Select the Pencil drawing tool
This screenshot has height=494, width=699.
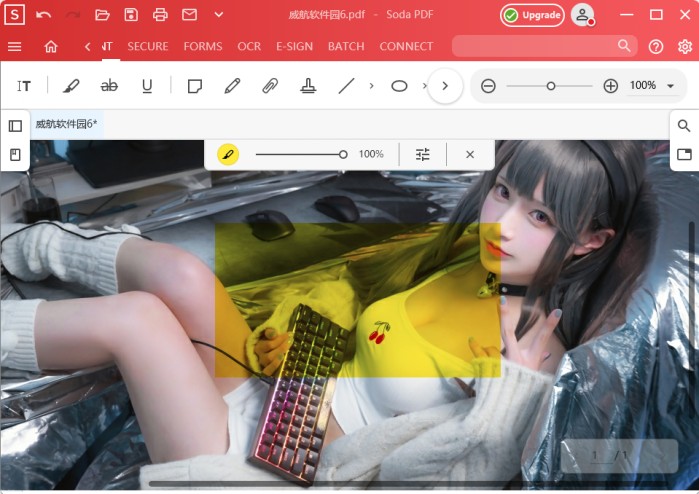[x=232, y=86]
